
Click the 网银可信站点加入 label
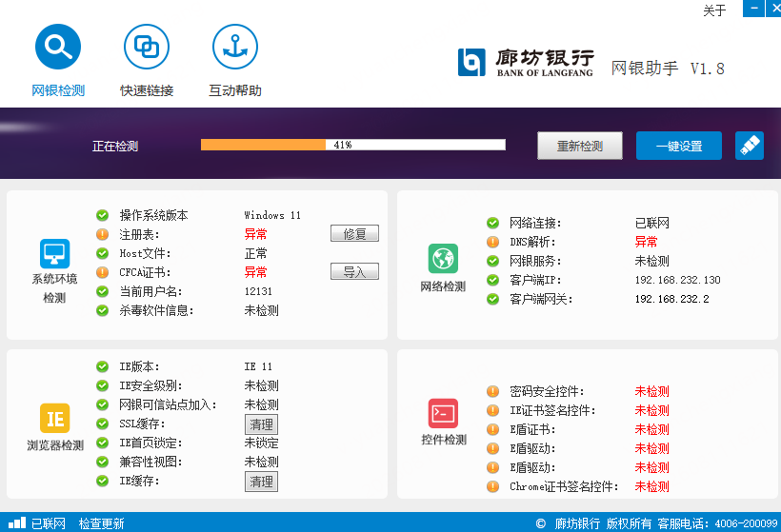point(168,404)
